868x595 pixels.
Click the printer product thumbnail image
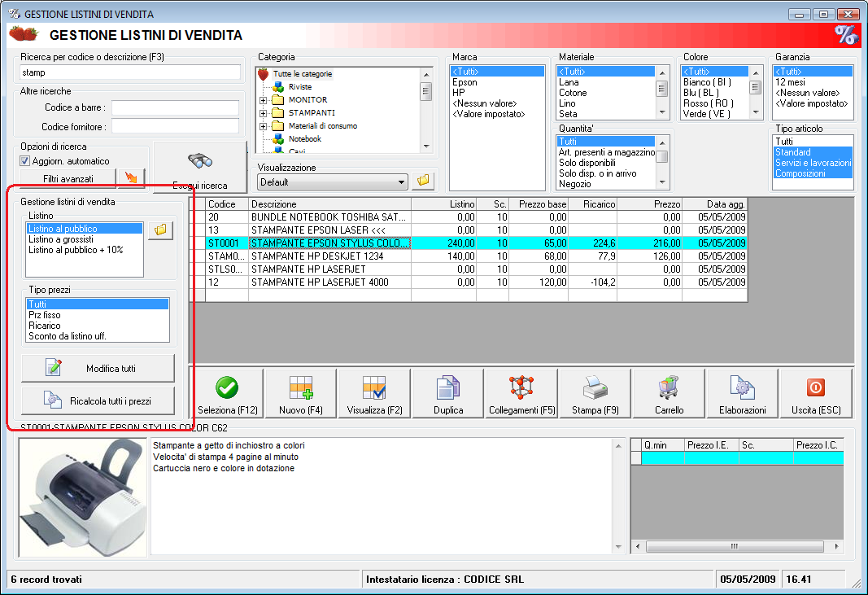coord(83,497)
